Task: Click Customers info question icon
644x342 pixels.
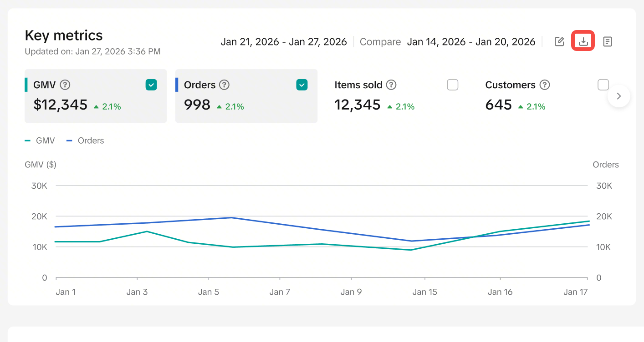Action: (545, 85)
